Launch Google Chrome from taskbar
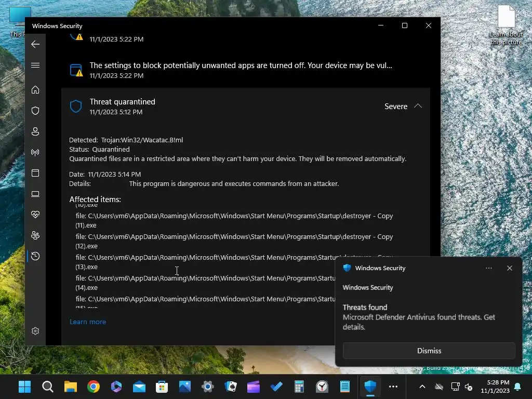Viewport: 532px width, 399px height. [94, 387]
